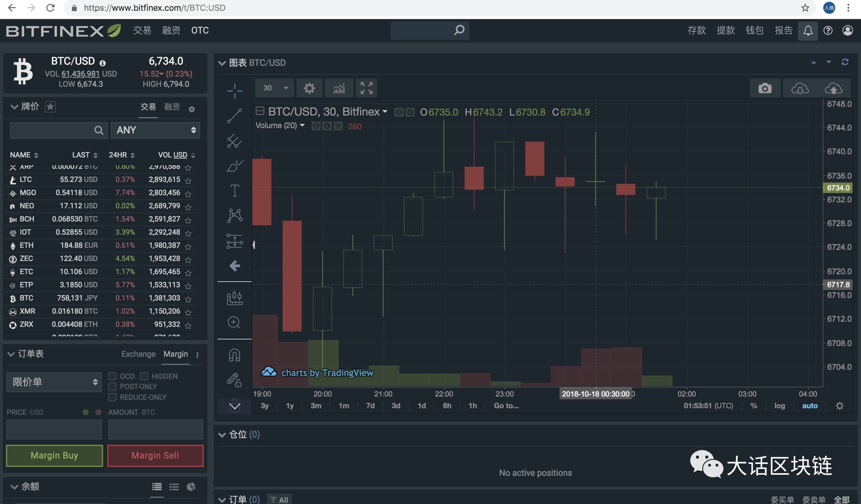Open the 30 minute interval dropdown
Image resolution: width=861 pixels, height=504 pixels.
click(275, 88)
